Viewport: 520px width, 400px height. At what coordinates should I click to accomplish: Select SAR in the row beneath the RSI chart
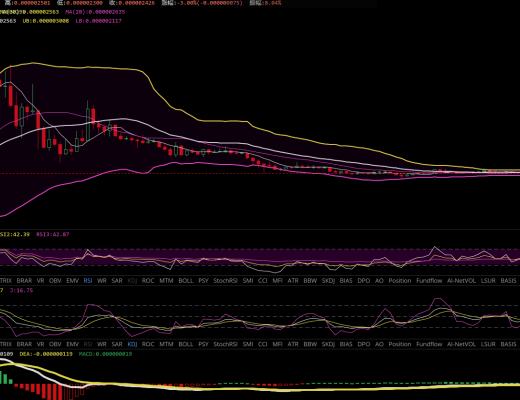pos(117,281)
